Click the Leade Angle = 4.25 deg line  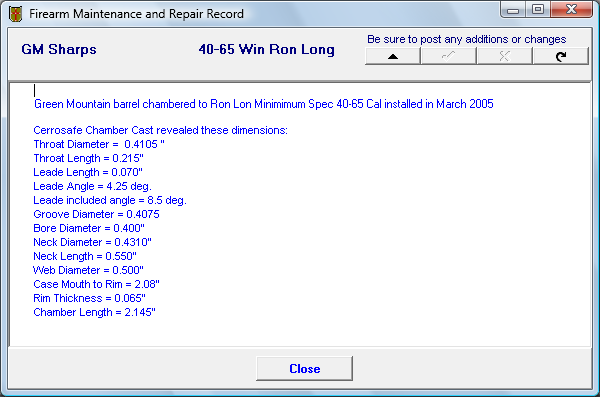92,186
